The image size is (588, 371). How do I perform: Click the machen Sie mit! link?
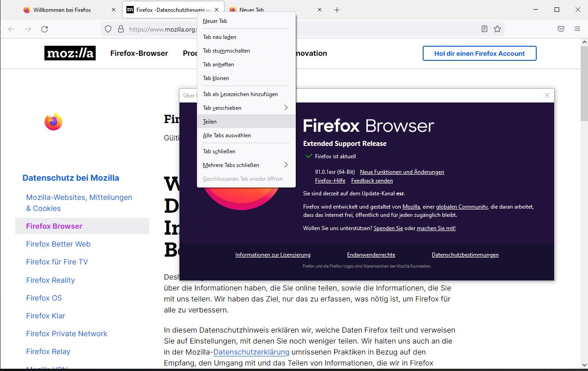pos(436,228)
